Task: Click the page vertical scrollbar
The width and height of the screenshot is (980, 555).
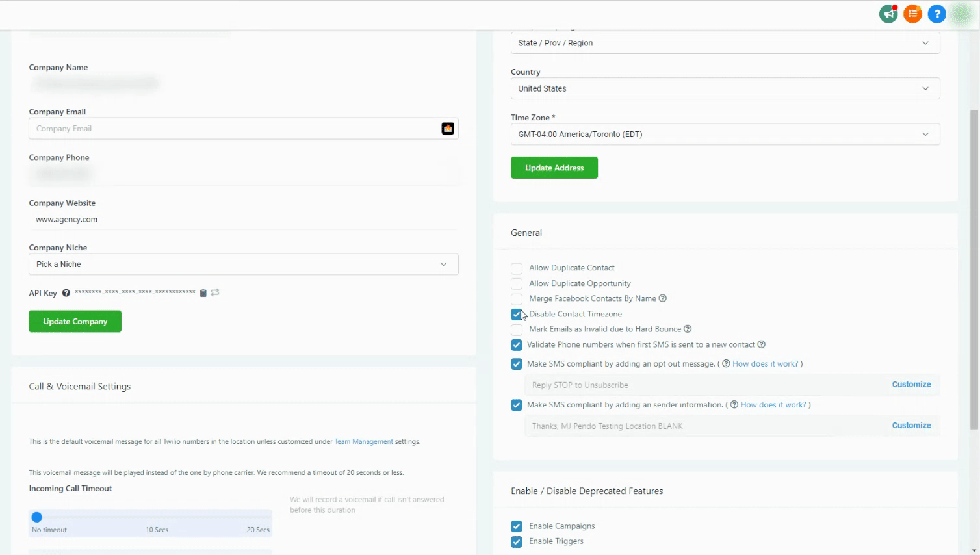Action: (974, 269)
